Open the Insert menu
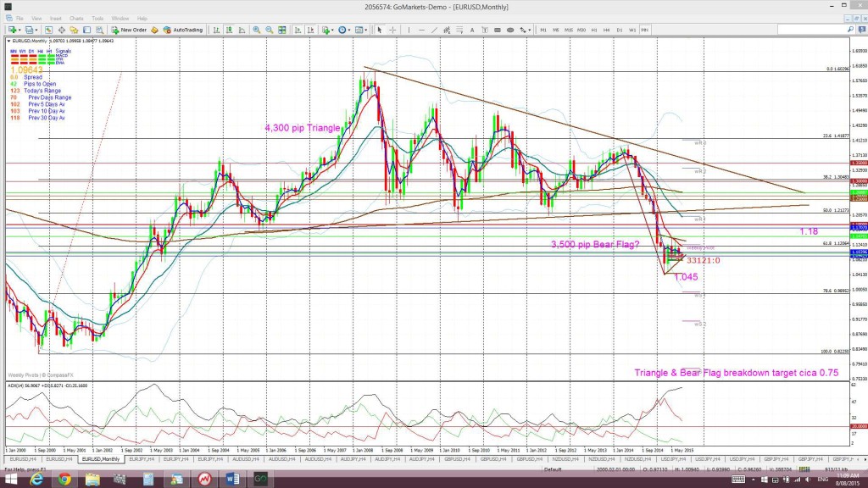This screenshot has height=488, width=868. 55,19
